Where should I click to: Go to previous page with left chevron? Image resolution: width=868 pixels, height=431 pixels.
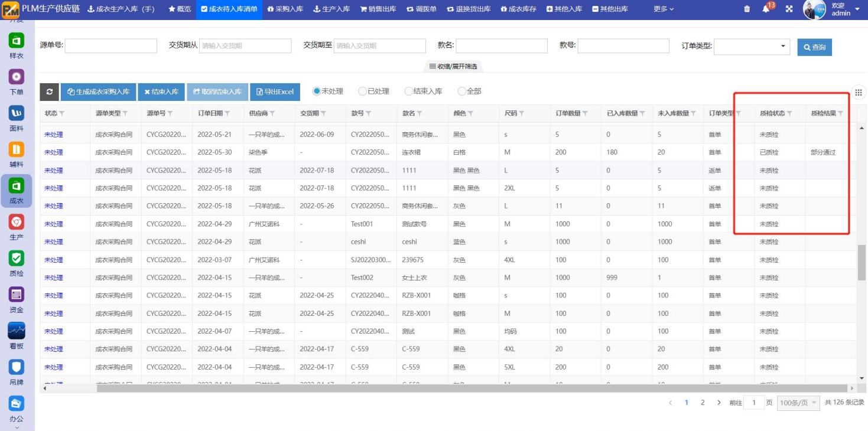[671, 403]
